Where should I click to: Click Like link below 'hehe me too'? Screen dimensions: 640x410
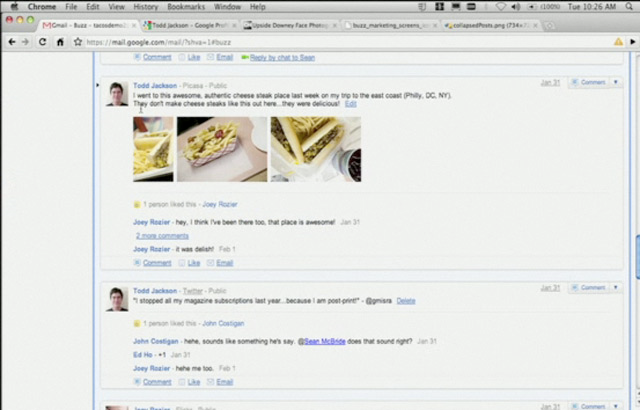click(194, 382)
